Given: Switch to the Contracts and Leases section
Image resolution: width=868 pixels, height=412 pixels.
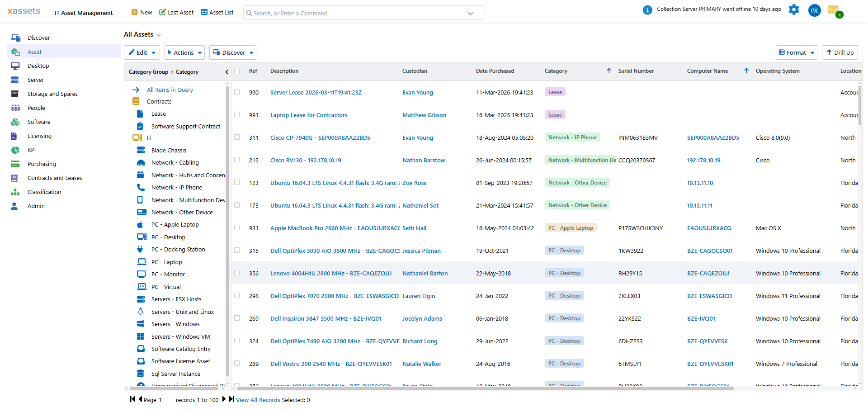Looking at the screenshot, I should point(55,178).
